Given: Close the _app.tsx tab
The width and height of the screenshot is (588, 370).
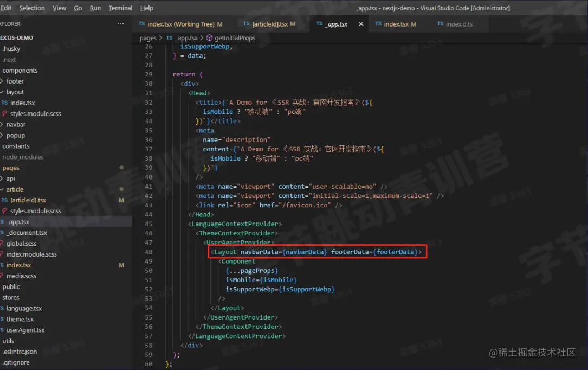Looking at the screenshot, I should tap(361, 24).
